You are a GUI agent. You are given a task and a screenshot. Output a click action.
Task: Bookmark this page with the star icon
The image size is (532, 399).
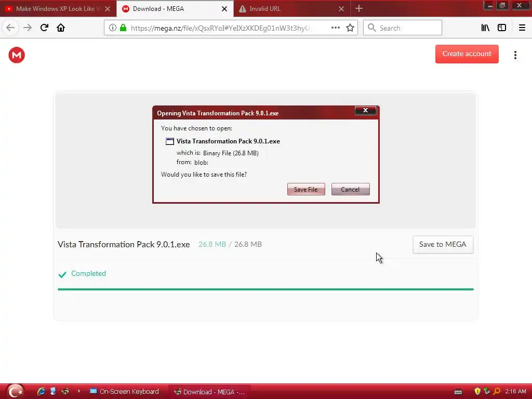(350, 28)
